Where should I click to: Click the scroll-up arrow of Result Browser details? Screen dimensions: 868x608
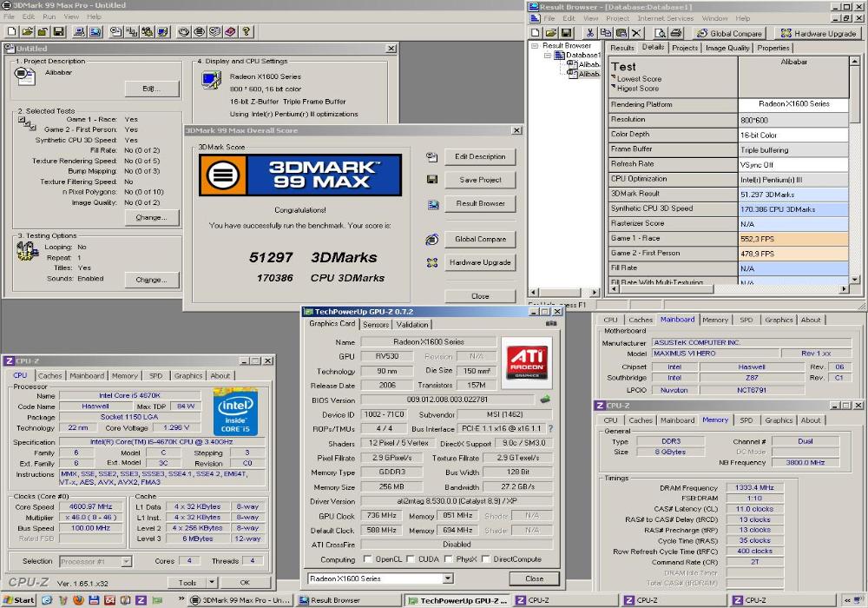(x=854, y=61)
